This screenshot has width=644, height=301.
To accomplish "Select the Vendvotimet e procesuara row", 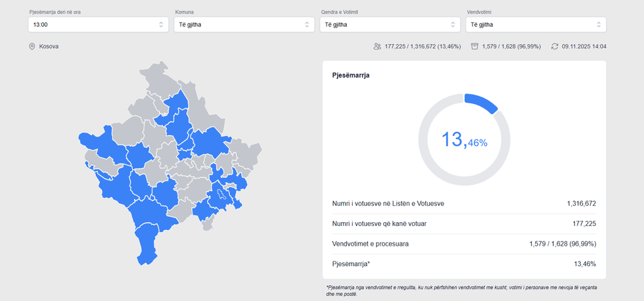I will 464,244.
